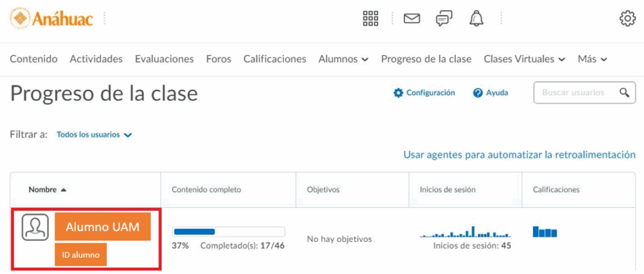This screenshot has height=274, width=644.
Task: Expand the Más navigation menu
Action: click(592, 59)
